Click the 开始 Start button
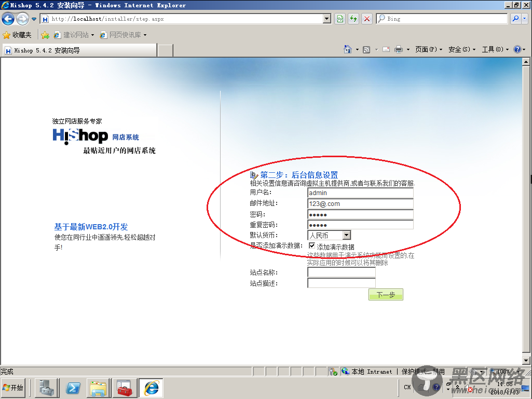 (x=13, y=388)
